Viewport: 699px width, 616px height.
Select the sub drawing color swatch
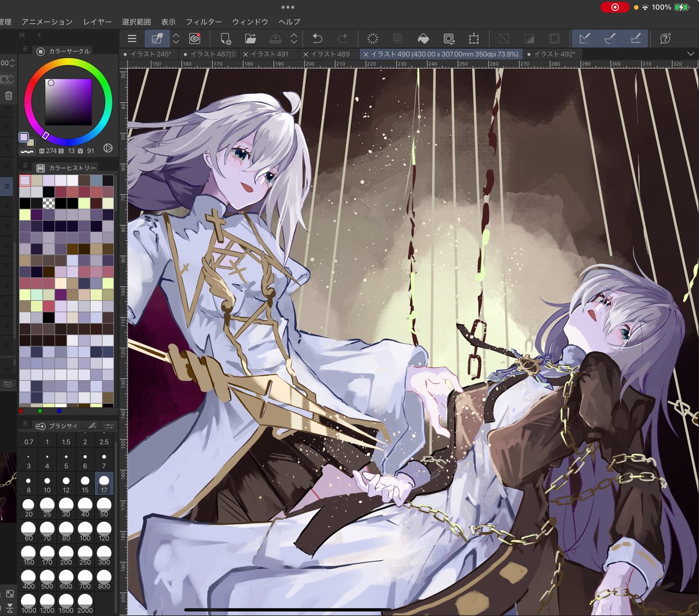30,141
